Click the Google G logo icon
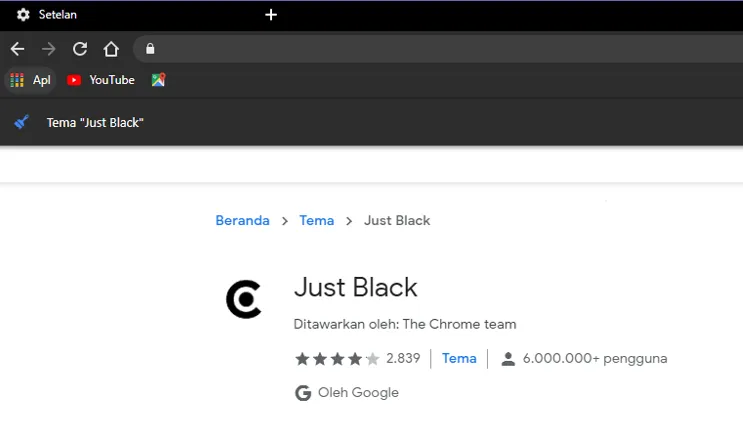 tap(303, 393)
